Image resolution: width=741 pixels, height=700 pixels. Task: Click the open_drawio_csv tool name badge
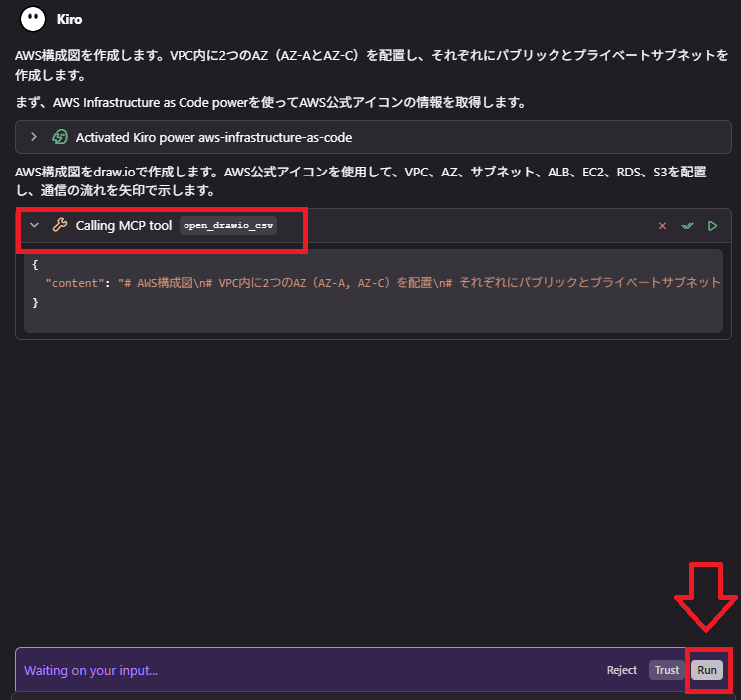(228, 226)
